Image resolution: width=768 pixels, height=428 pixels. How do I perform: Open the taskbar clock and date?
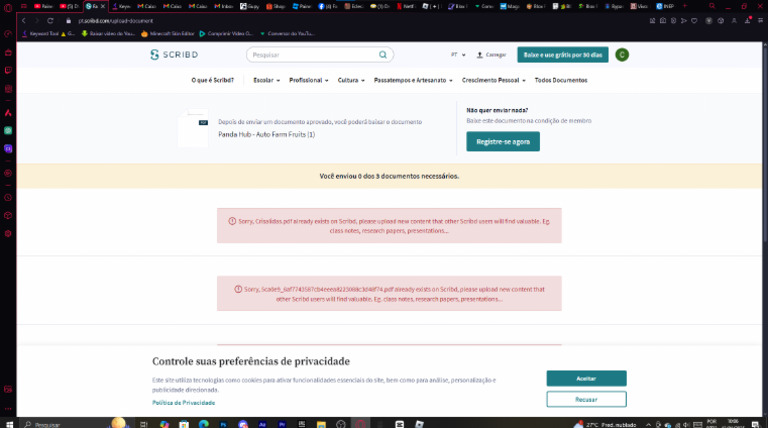[733, 424]
